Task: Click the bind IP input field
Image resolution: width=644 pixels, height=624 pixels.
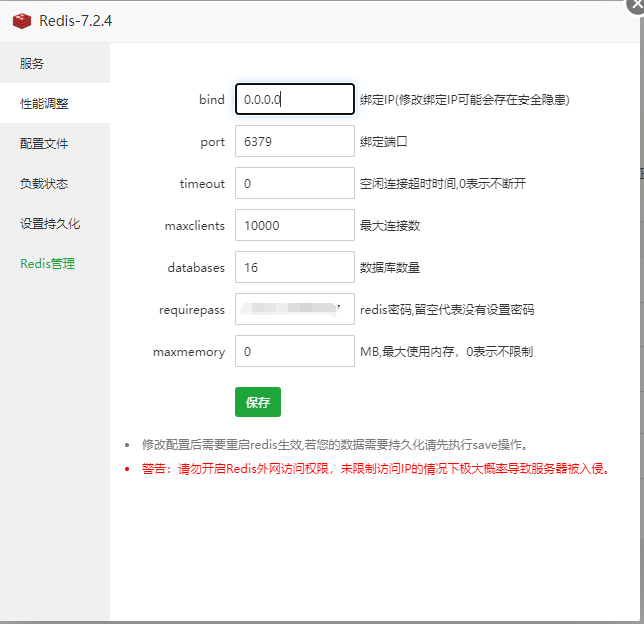Action: point(295,99)
